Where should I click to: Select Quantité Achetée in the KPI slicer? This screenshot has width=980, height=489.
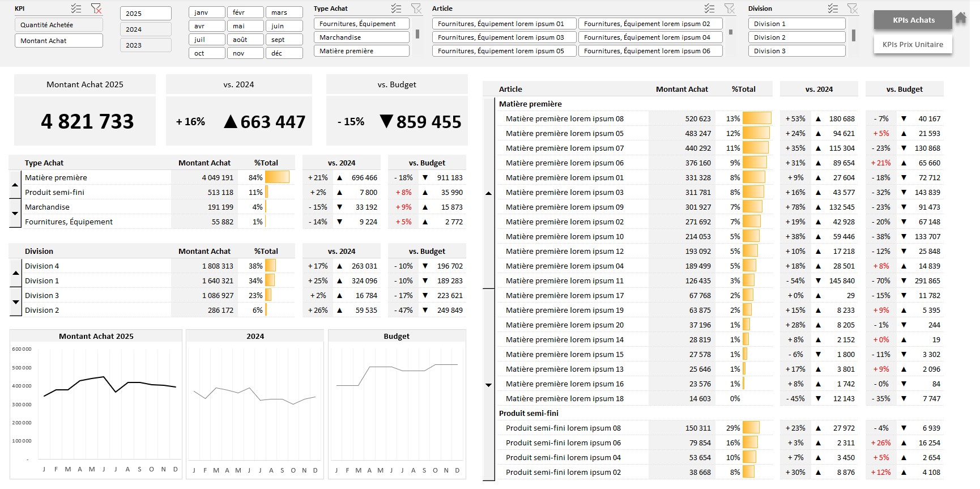(x=58, y=25)
